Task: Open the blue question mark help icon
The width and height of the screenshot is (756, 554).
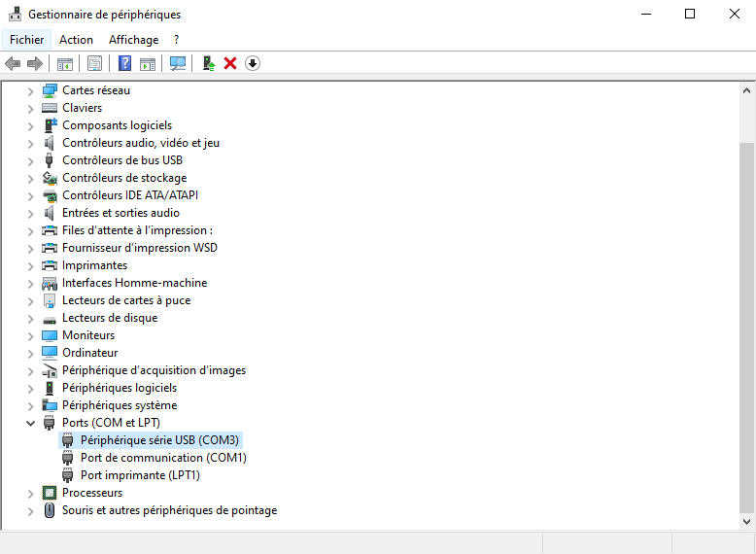Action: pyautogui.click(x=124, y=63)
